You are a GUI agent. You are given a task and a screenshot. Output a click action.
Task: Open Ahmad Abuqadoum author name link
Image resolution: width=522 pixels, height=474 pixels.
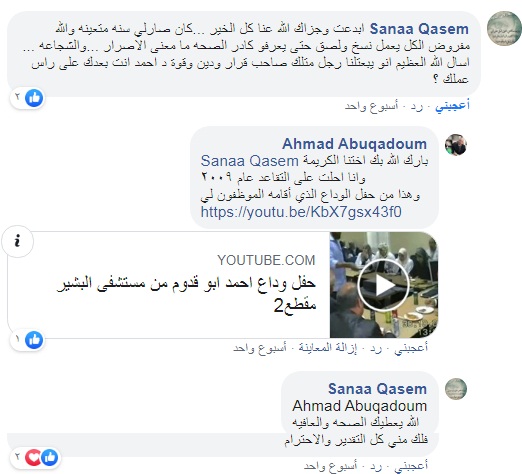(x=354, y=144)
